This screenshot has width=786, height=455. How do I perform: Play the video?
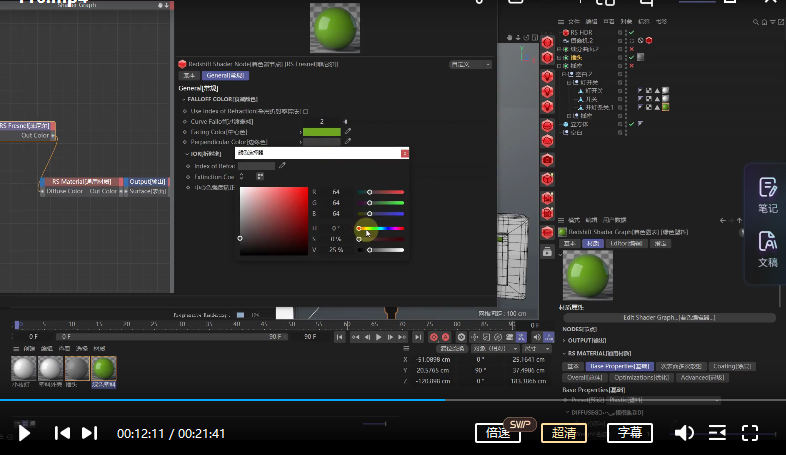[x=25, y=433]
